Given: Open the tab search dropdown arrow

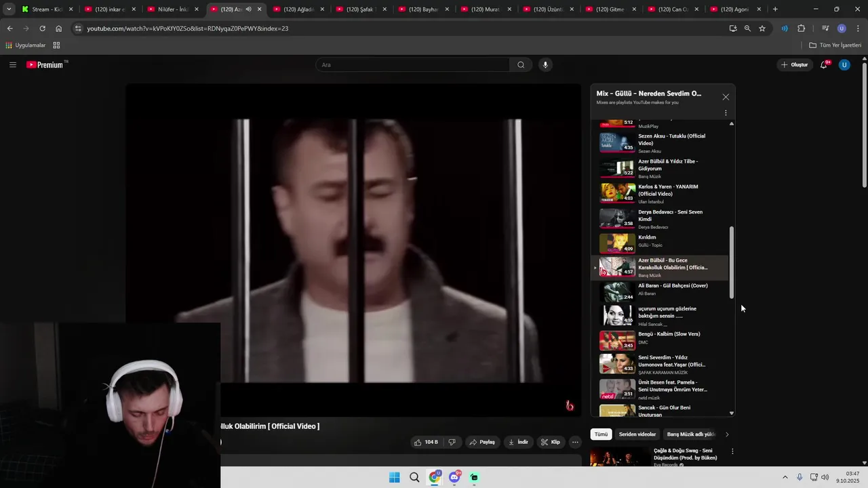Looking at the screenshot, I should tap(8, 9).
